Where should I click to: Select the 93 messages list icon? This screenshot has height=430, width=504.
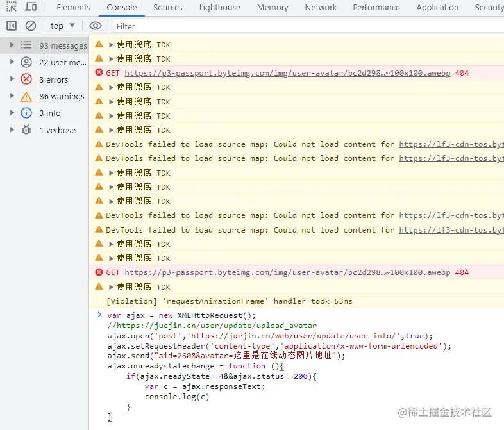(26, 45)
